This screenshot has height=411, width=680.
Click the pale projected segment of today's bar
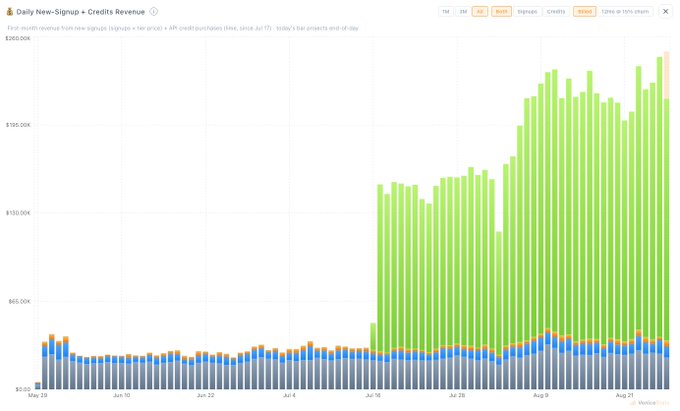coord(667,75)
